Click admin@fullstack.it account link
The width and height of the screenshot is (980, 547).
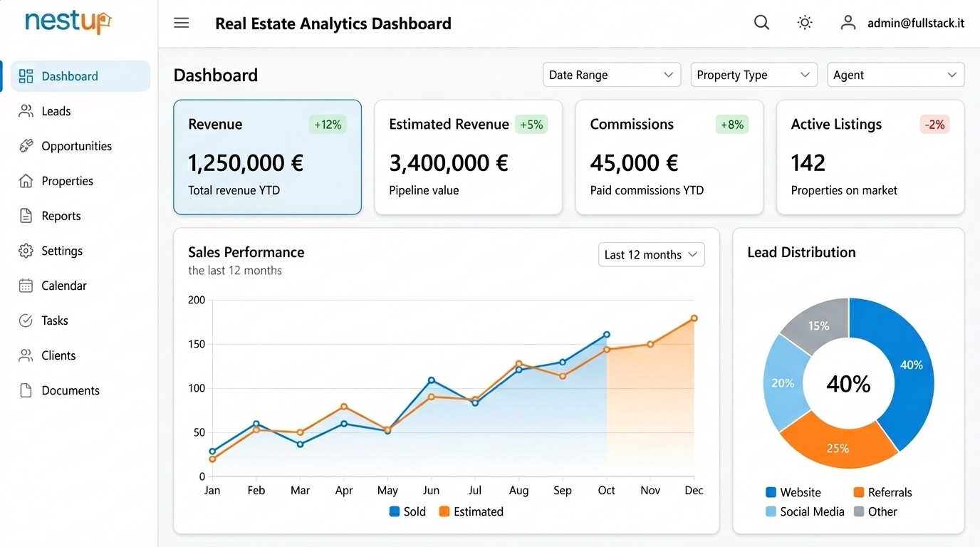(x=916, y=23)
